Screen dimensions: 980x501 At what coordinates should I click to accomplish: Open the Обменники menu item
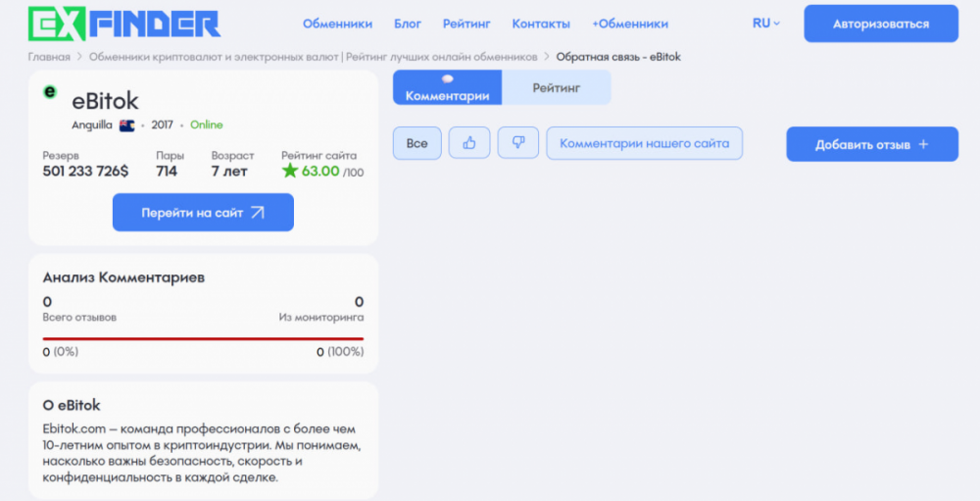pos(337,24)
